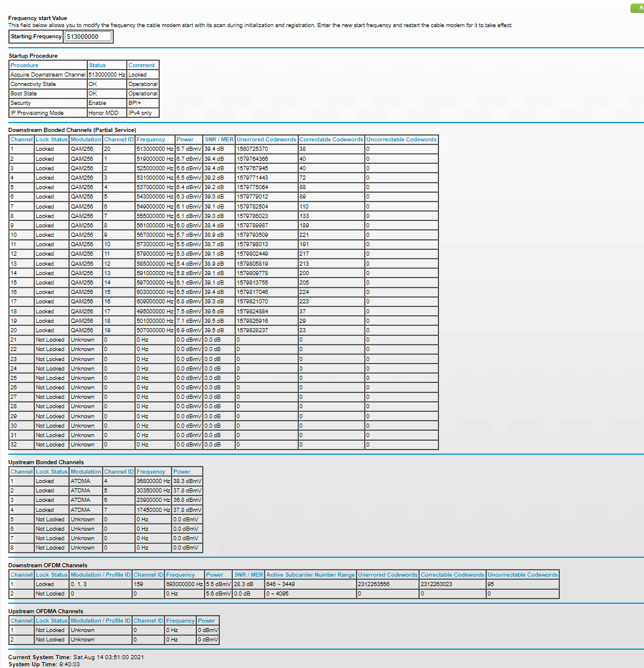Click the Upstream OFDMA Channels section heading
The width and height of the screenshot is (644, 668).
click(45, 611)
